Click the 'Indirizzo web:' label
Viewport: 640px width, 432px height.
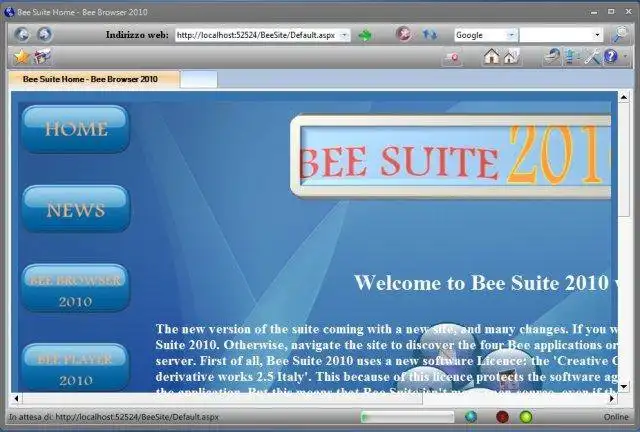coord(137,35)
